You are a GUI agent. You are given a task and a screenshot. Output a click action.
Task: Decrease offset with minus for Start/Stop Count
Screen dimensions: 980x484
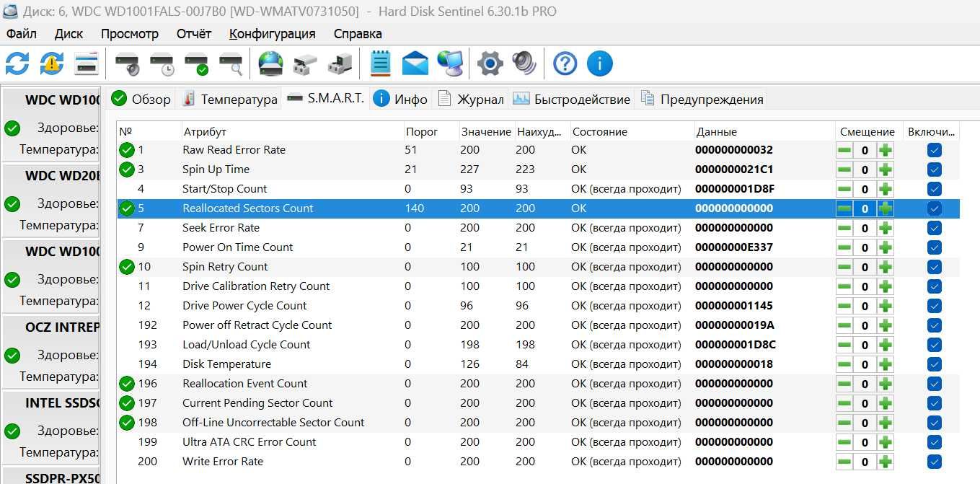[x=844, y=189]
